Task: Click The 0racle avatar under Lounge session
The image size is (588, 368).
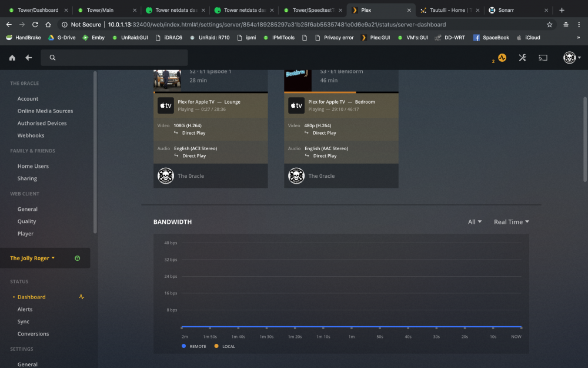Action: point(165,175)
